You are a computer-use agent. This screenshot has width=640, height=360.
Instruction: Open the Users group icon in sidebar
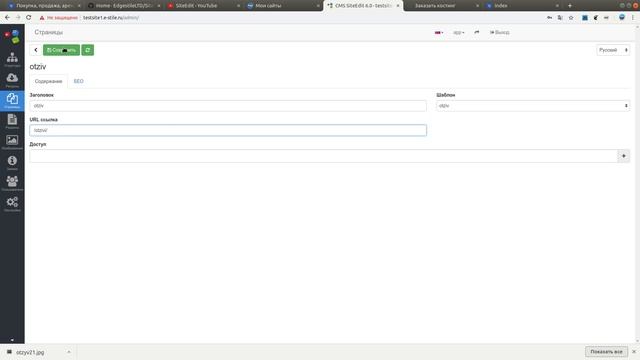point(12,183)
